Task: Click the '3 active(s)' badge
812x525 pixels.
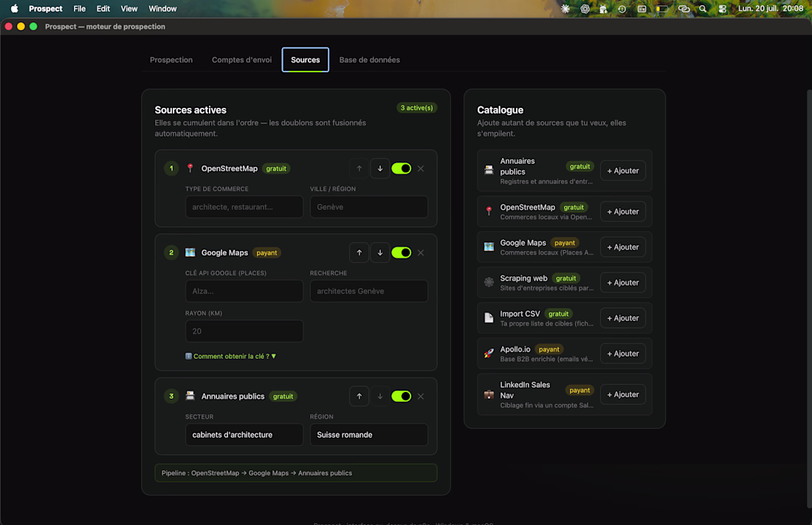Action: tap(416, 108)
